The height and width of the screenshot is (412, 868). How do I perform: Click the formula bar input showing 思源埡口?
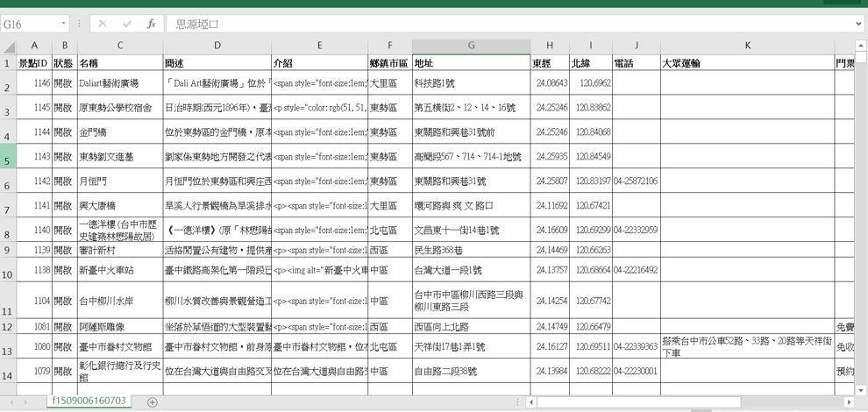pyautogui.click(x=509, y=24)
